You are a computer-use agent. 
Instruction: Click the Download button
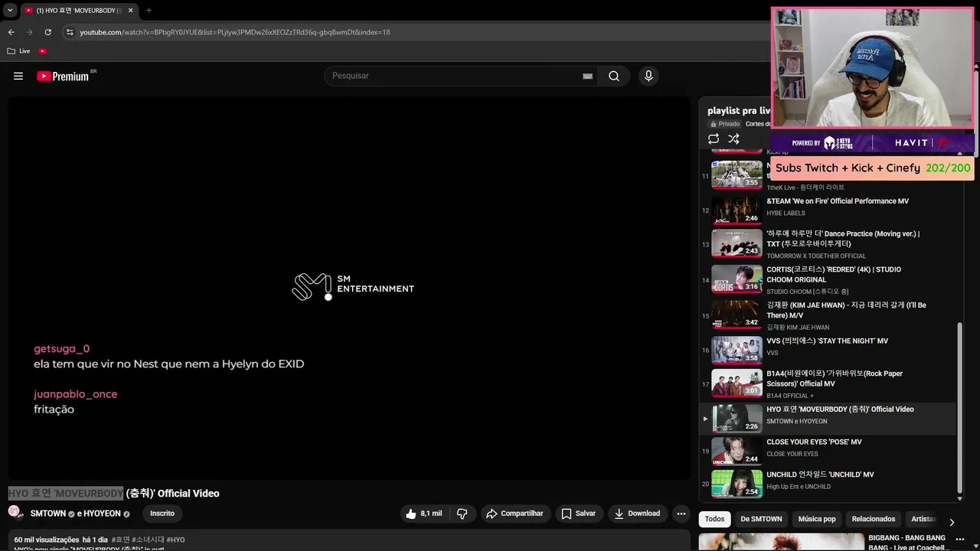click(637, 514)
